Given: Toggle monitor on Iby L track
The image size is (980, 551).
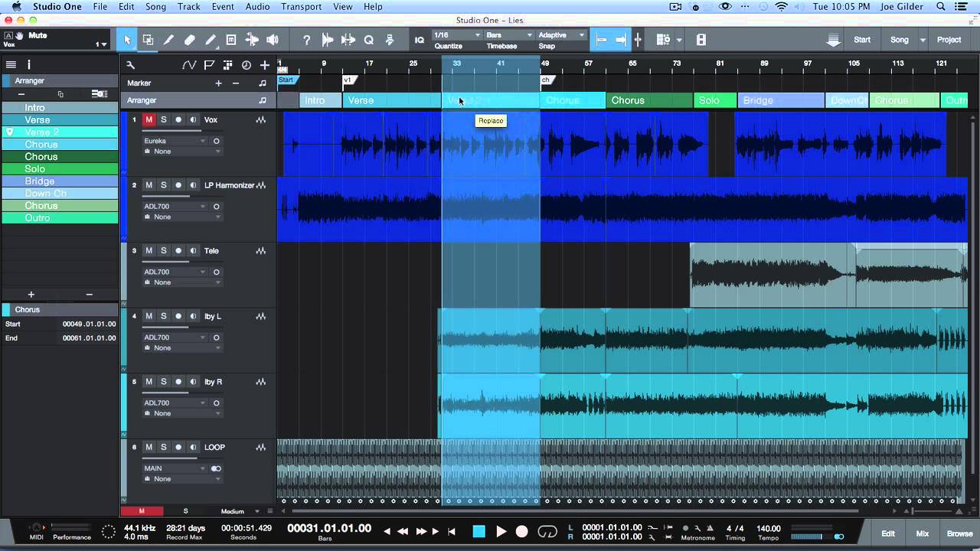Looking at the screenshot, I should [192, 316].
